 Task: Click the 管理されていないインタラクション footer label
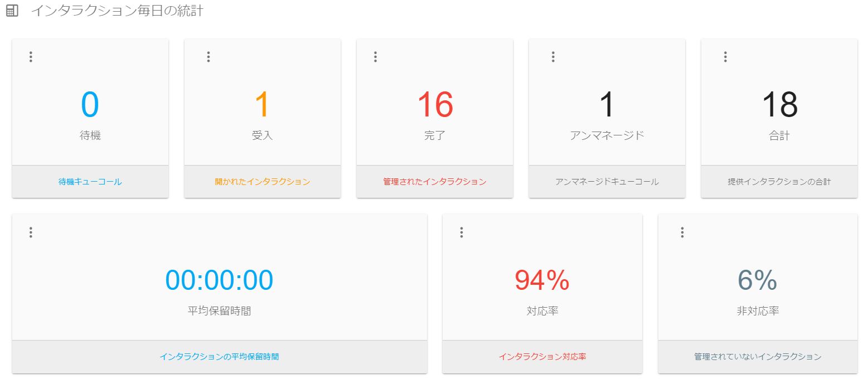pos(758,357)
